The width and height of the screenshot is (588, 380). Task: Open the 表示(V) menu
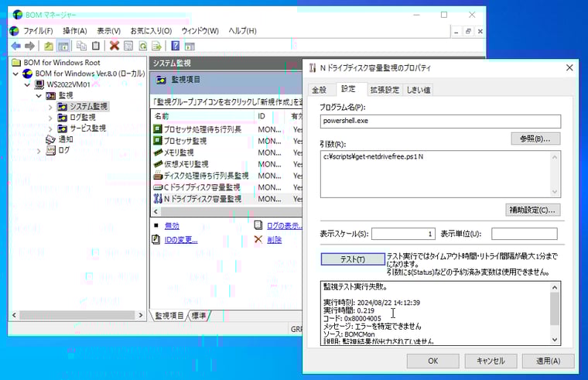(109, 31)
